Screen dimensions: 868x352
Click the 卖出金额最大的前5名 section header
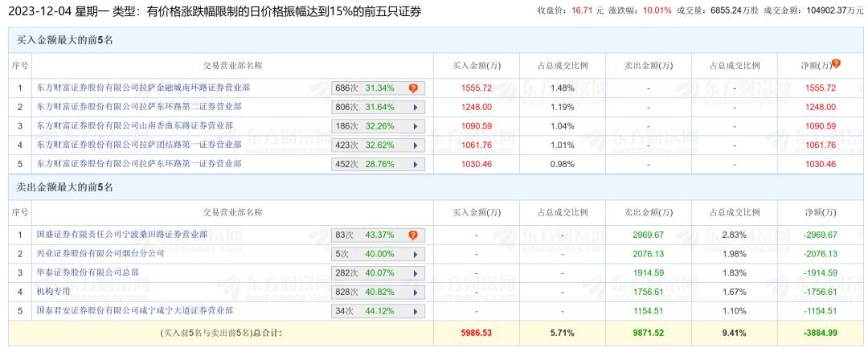point(65,187)
